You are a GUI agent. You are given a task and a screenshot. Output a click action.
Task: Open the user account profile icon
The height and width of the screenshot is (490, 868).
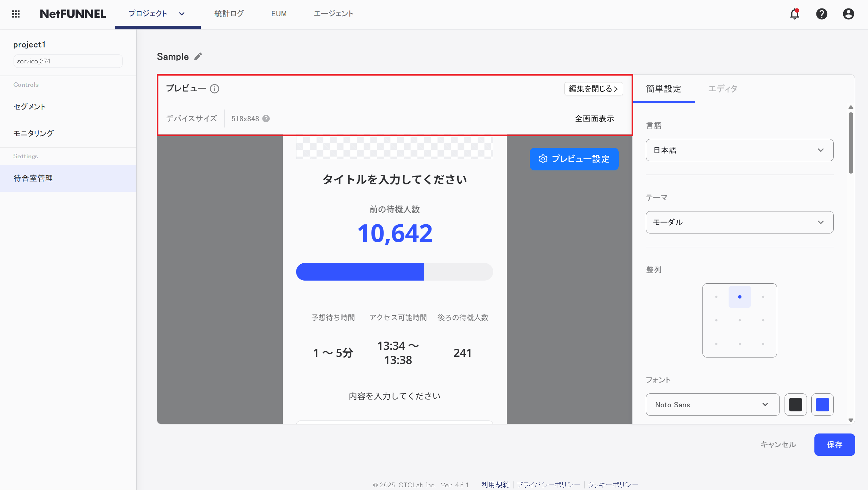tap(848, 14)
